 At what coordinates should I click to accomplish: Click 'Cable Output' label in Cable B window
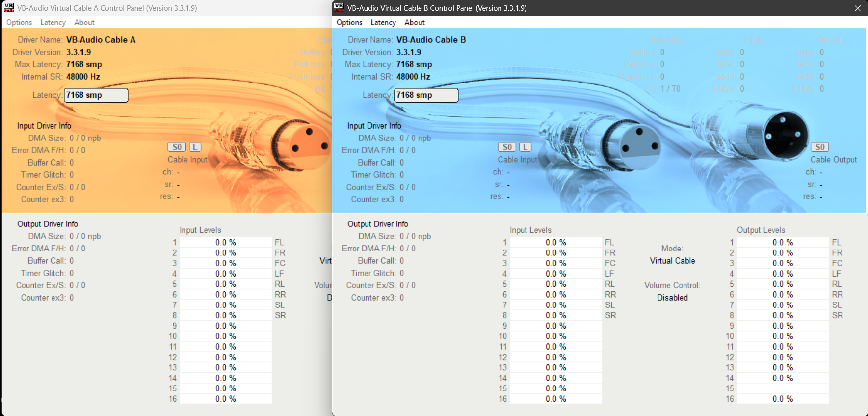[x=834, y=160]
